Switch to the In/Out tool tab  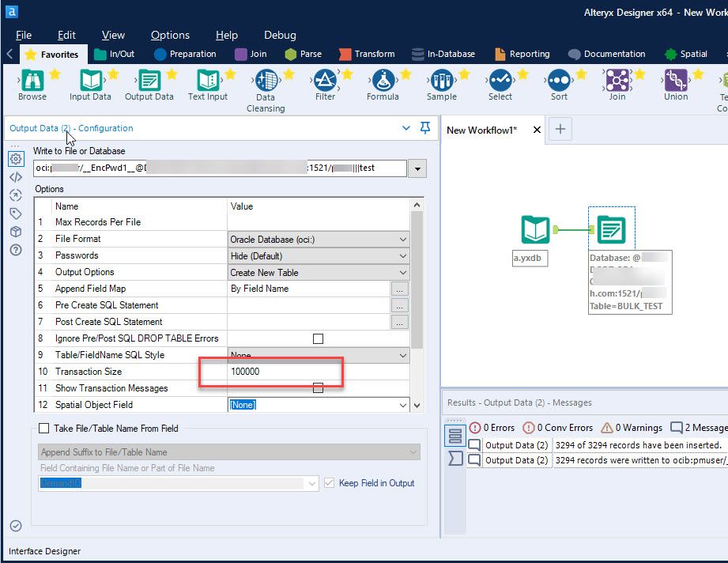click(x=114, y=54)
